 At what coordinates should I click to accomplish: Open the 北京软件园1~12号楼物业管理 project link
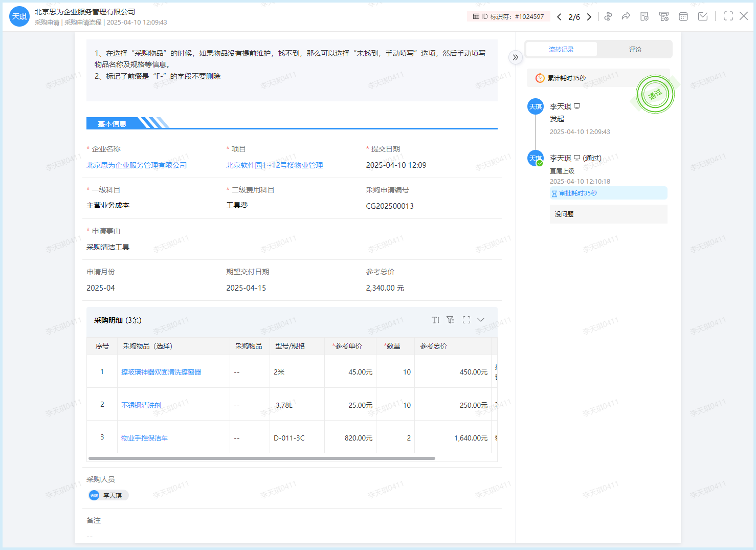pyautogui.click(x=275, y=165)
